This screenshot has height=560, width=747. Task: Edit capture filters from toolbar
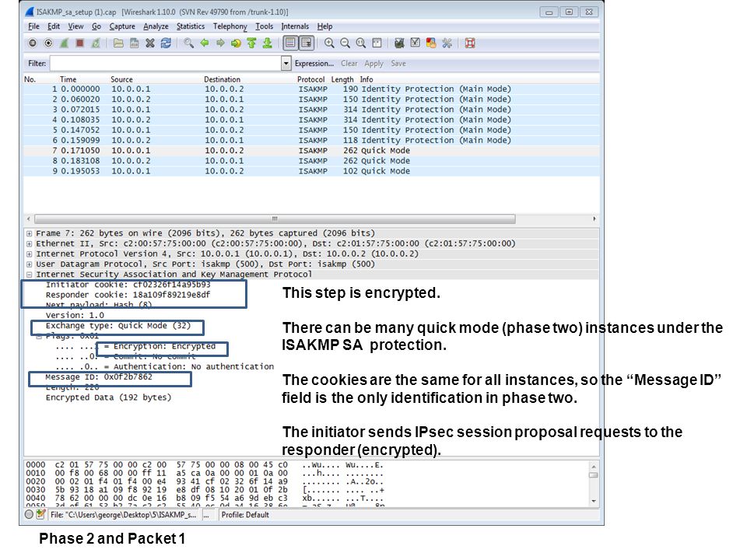pos(399,44)
